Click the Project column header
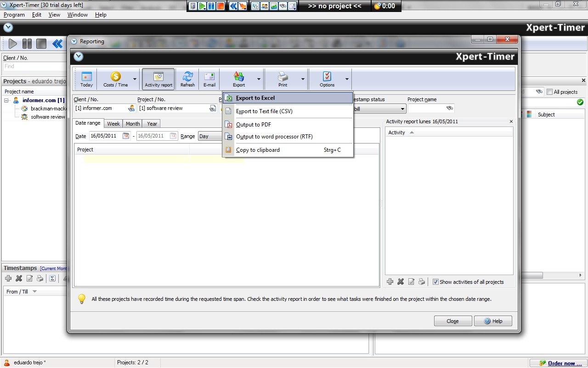Viewport: 588px width, 368px height. 132,149
